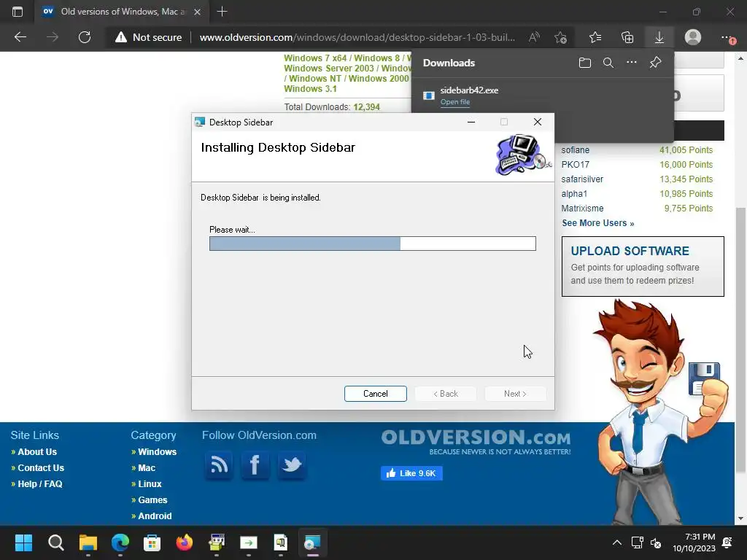Open More options in Downloads panel
The image size is (747, 560).
click(632, 63)
